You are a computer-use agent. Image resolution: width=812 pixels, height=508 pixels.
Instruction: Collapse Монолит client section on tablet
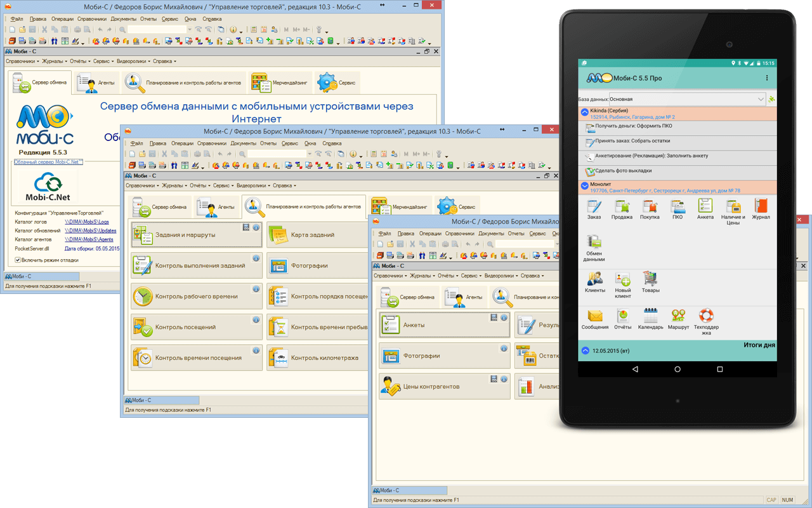(585, 187)
